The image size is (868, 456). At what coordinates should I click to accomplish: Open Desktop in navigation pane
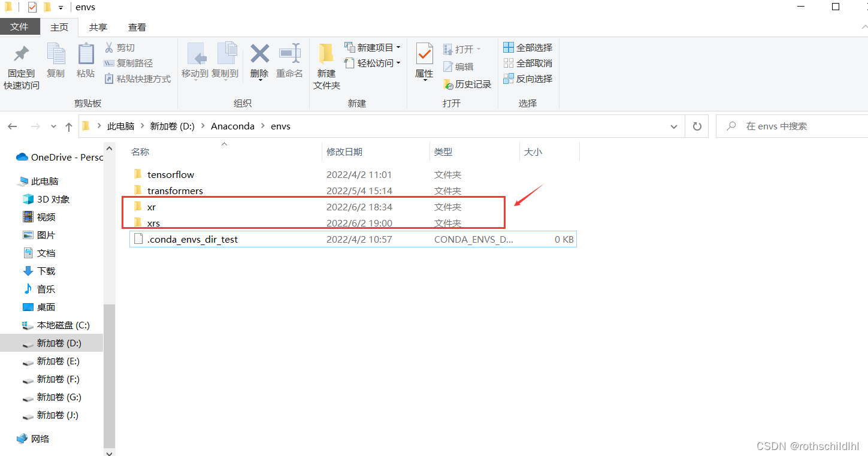40,307
